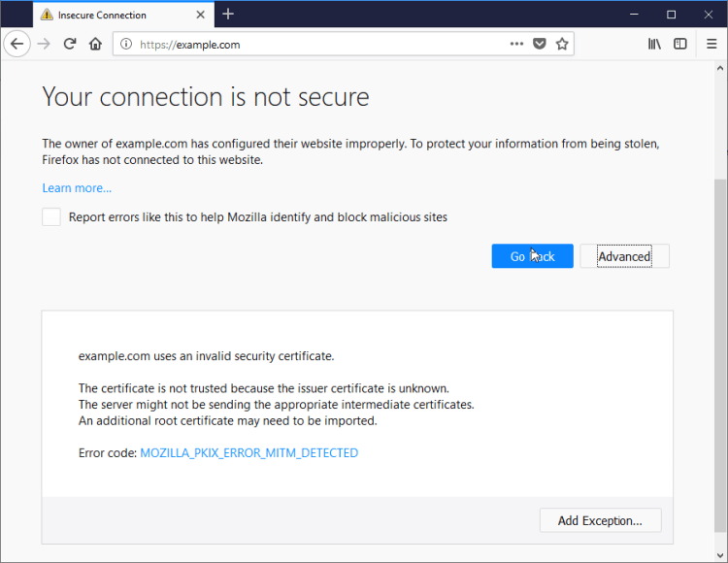This screenshot has height=563, width=728.
Task: Click the browser Back arrow button
Action: tap(17, 44)
